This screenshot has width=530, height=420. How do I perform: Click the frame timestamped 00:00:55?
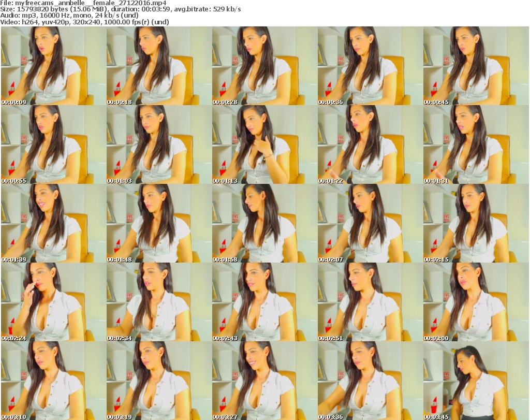(53, 144)
